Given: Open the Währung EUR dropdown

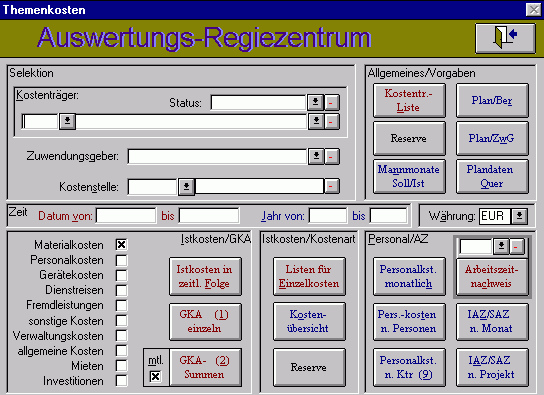Looking at the screenshot, I should pos(519,216).
